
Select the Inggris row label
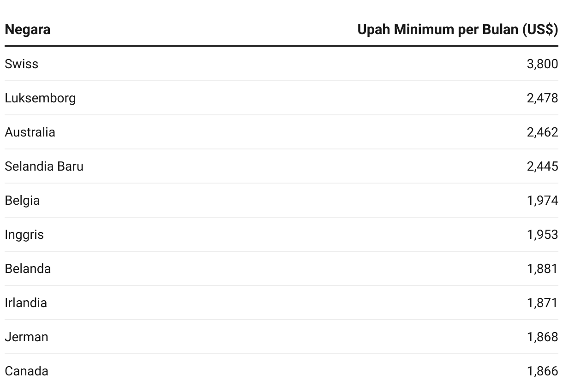(24, 234)
